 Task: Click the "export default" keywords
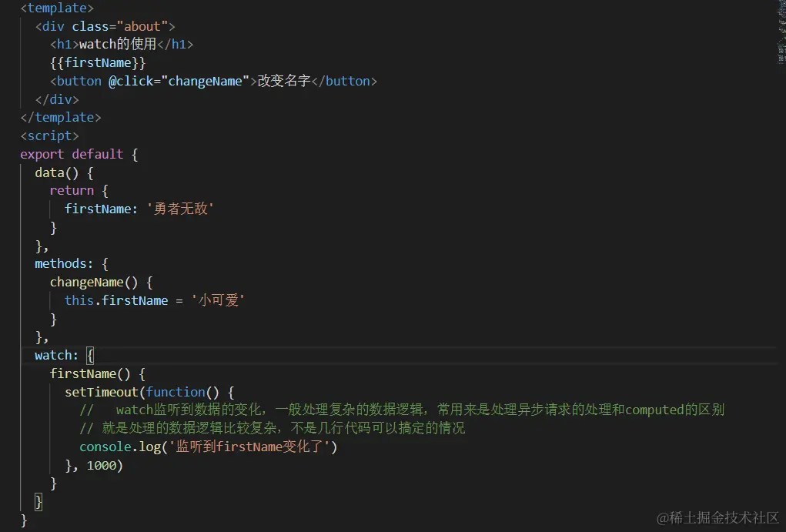tap(72, 154)
